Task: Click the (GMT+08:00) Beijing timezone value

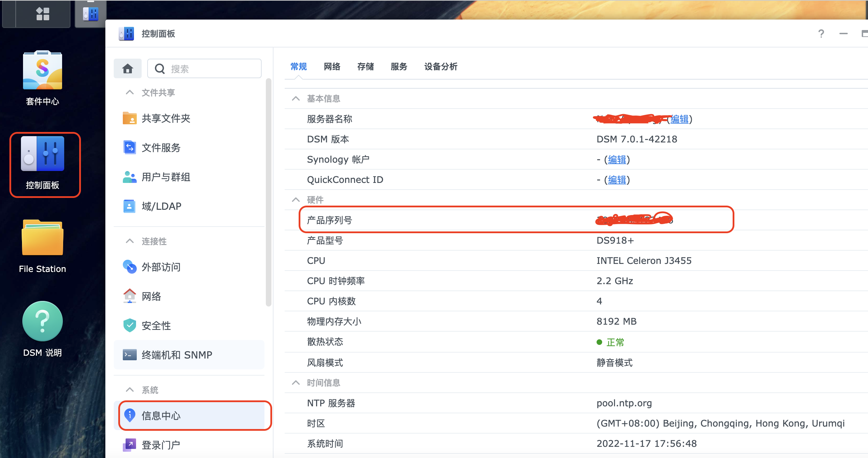Action: 720,423
